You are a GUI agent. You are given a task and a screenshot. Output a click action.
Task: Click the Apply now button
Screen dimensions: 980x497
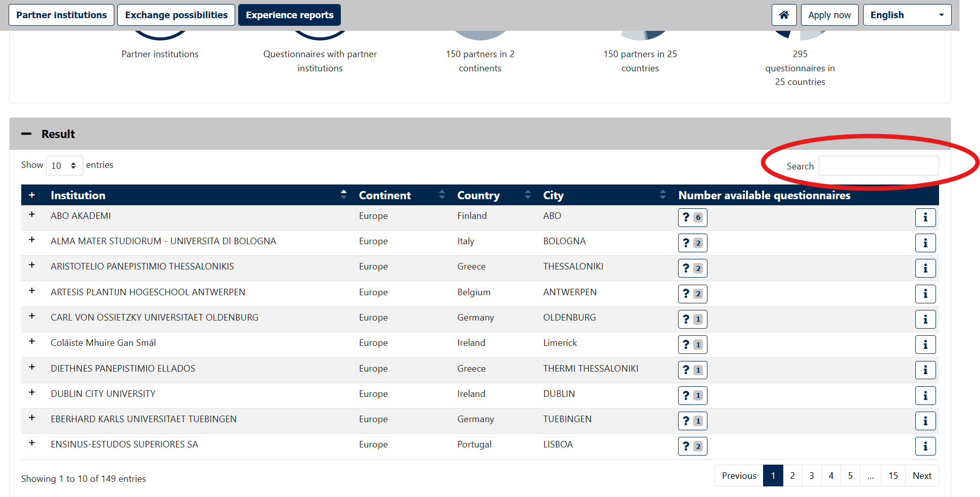point(829,15)
